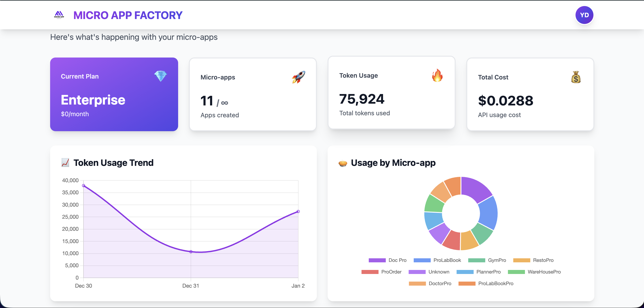Image resolution: width=644 pixels, height=308 pixels.
Task: Toggle RestoPro legend entry
Action: click(543, 260)
